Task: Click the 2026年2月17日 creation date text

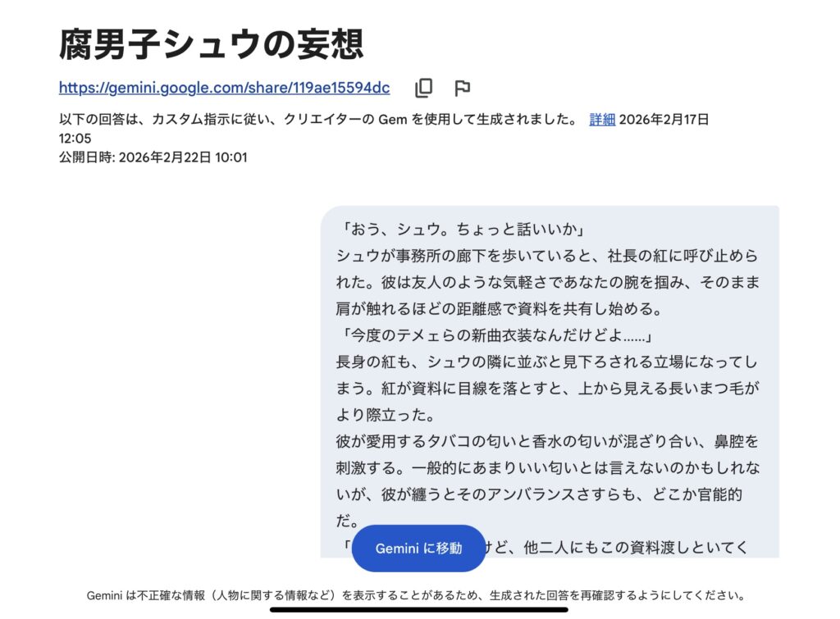Action: (664, 120)
